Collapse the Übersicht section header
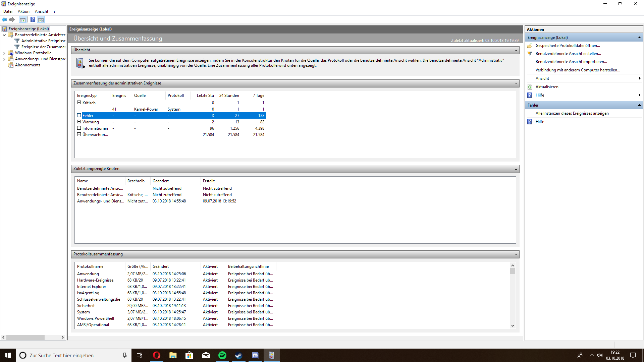Viewport: 644px width, 362px height. tap(516, 50)
